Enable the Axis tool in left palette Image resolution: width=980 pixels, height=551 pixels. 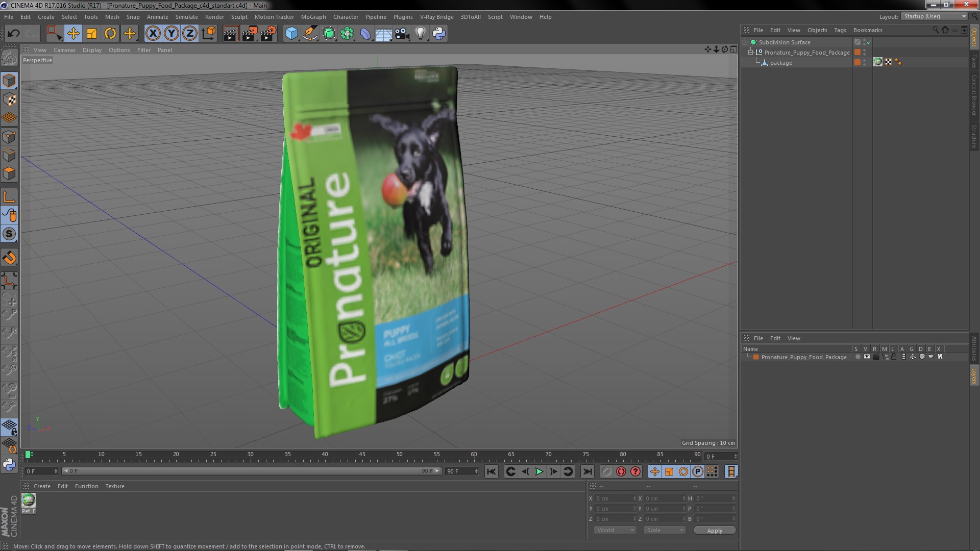[9, 197]
